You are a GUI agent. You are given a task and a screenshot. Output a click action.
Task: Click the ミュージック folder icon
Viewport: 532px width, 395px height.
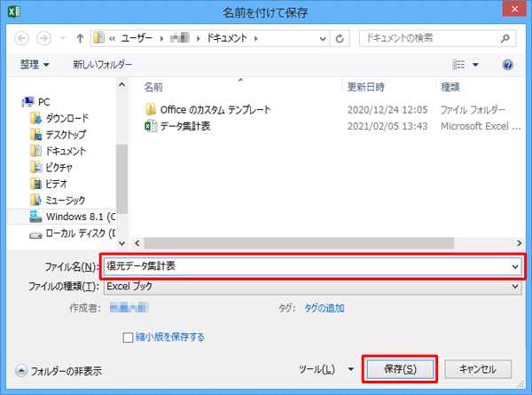(x=36, y=200)
